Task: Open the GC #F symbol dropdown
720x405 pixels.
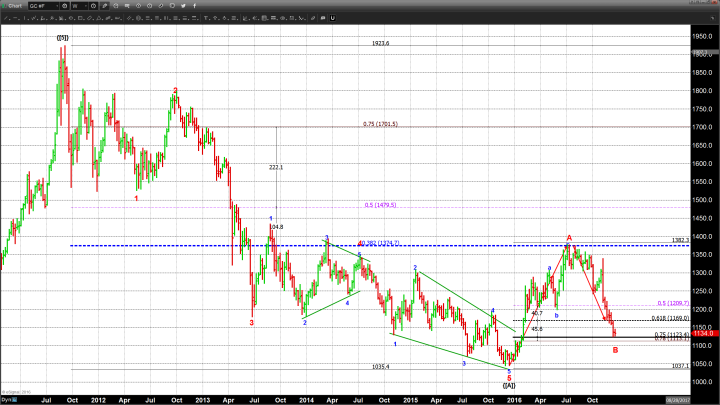Action: pyautogui.click(x=43, y=5)
